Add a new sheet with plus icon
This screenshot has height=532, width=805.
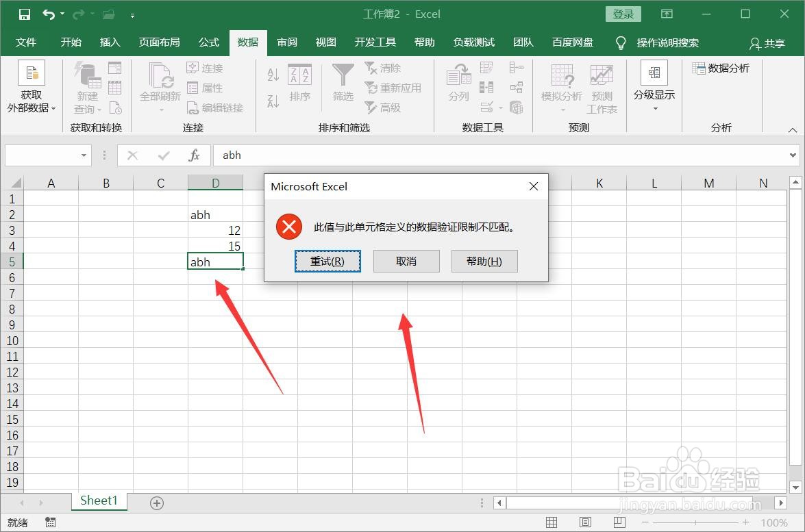pyautogui.click(x=157, y=503)
